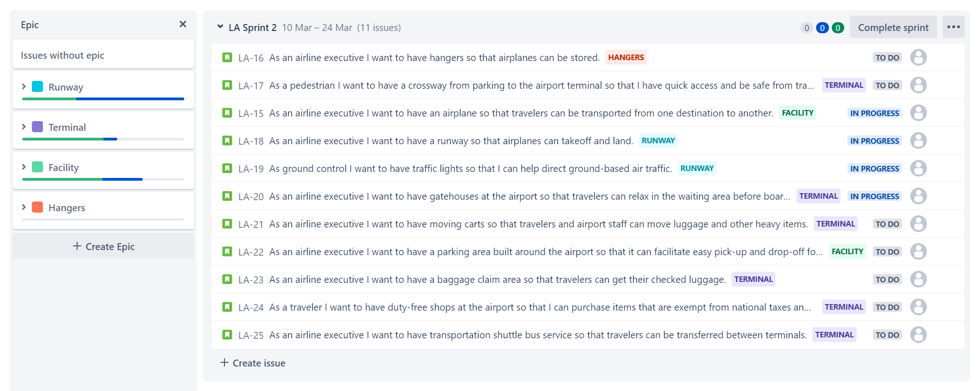Click the blue in-progress count badge
Image resolution: width=980 pixels, height=391 pixels.
[x=822, y=28]
